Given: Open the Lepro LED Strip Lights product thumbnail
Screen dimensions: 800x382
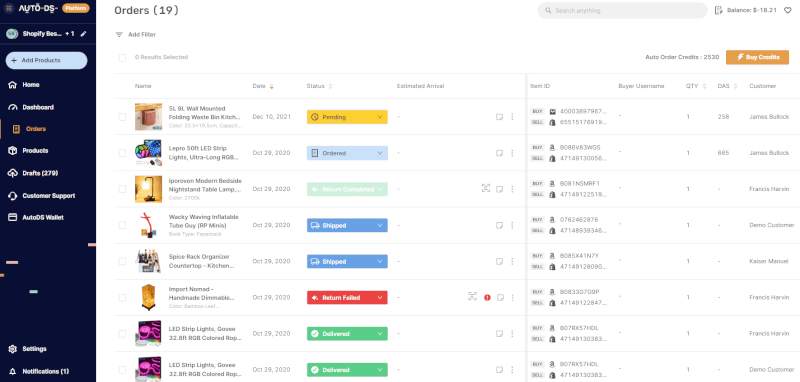Looking at the screenshot, I should [x=148, y=153].
